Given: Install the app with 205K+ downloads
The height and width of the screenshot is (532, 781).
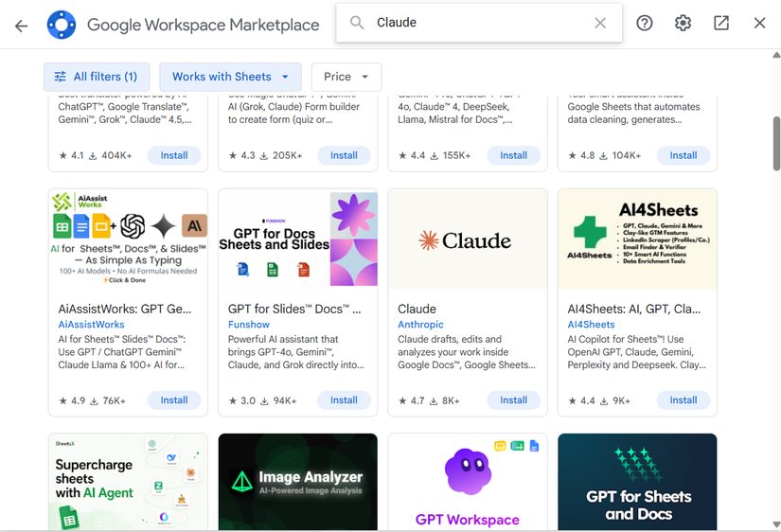Looking at the screenshot, I should pos(344,155).
